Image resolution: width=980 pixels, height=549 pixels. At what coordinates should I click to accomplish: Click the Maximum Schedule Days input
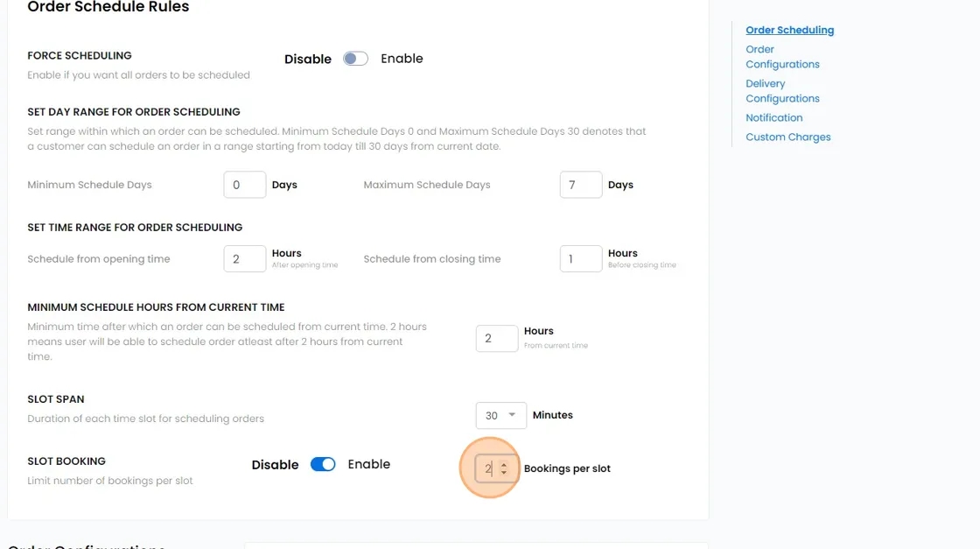tap(580, 185)
